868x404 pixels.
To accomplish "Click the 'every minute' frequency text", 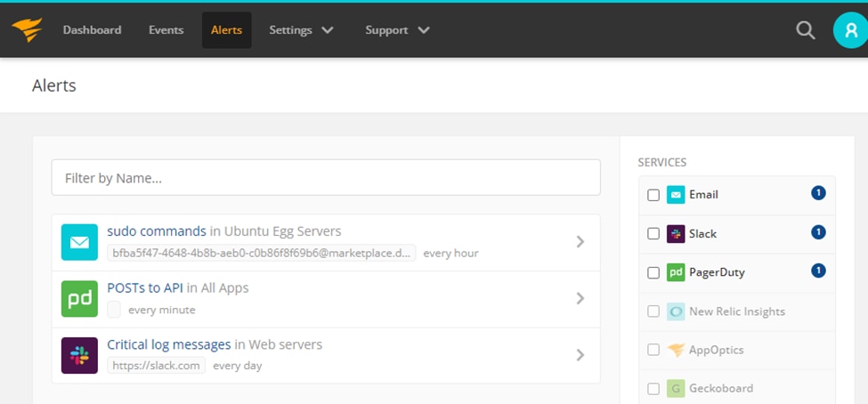I will 162,310.
